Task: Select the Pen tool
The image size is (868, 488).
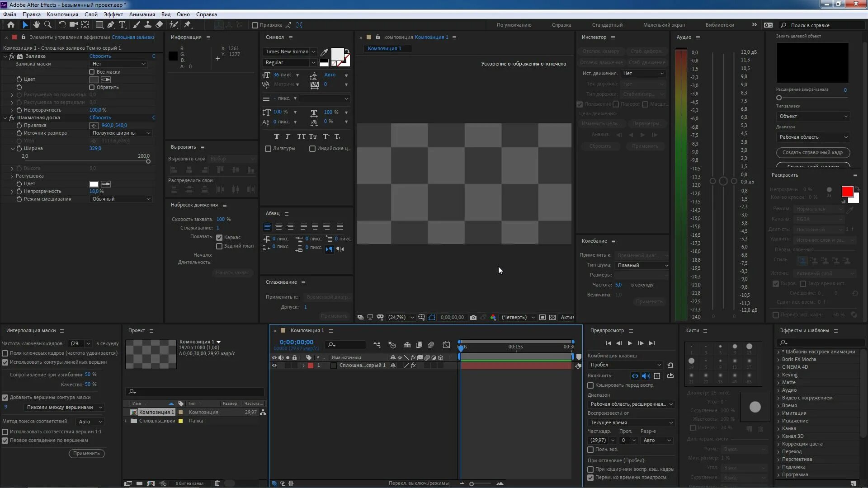Action: pos(111,25)
